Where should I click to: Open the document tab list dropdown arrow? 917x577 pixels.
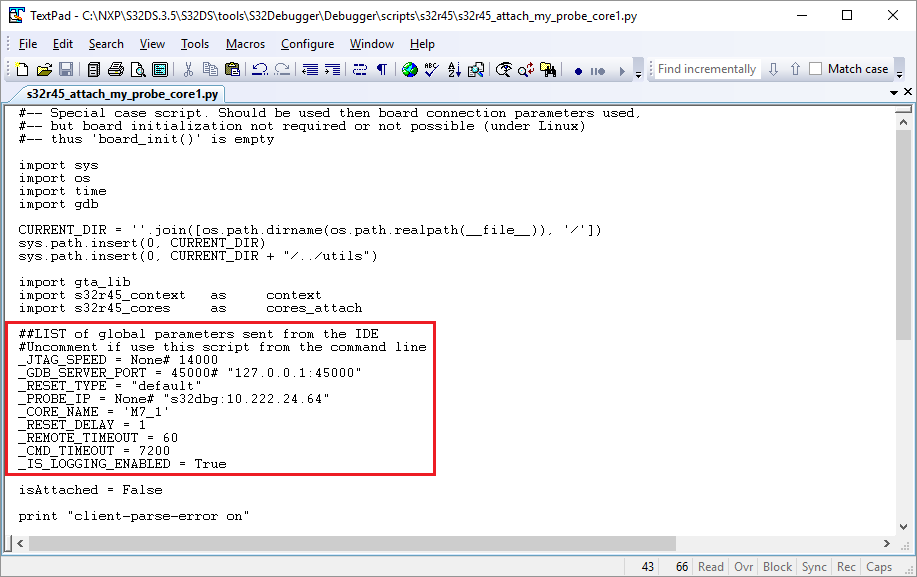(x=895, y=90)
